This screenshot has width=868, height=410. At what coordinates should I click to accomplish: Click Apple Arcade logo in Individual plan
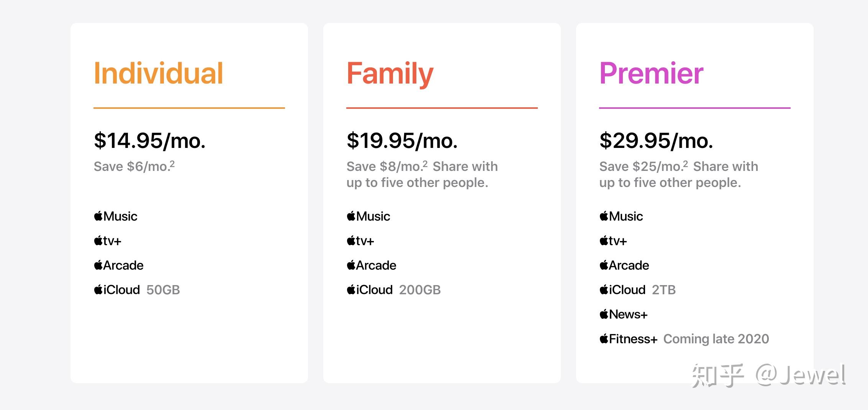pyautogui.click(x=119, y=265)
